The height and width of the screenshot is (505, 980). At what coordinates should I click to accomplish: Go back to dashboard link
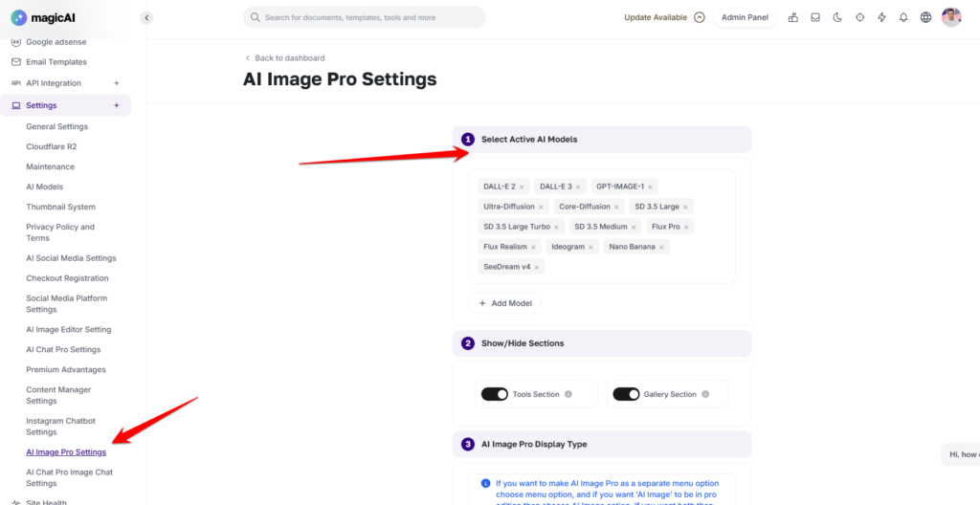click(x=285, y=58)
